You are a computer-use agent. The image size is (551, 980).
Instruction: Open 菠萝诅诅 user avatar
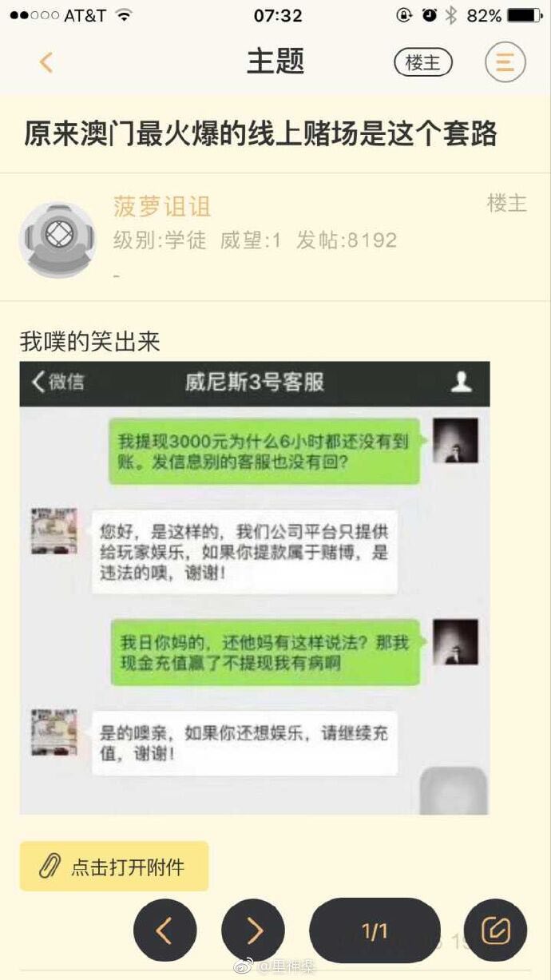pyautogui.click(x=57, y=240)
